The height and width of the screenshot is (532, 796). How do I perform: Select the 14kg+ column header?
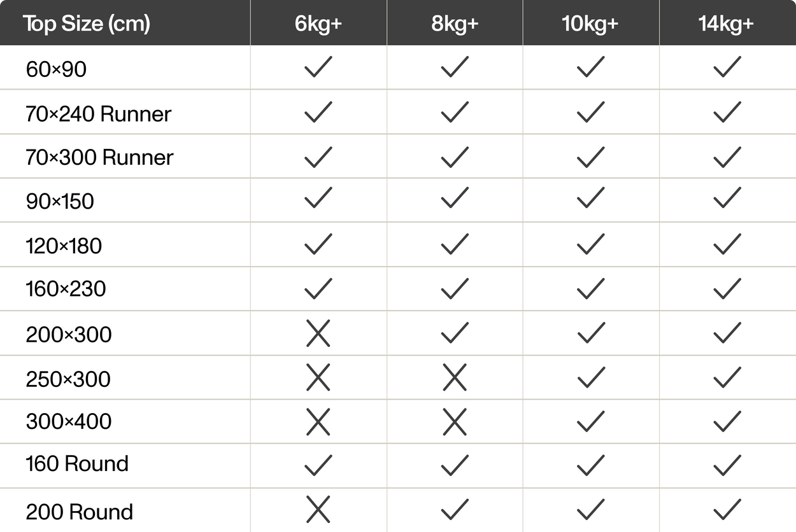click(727, 24)
